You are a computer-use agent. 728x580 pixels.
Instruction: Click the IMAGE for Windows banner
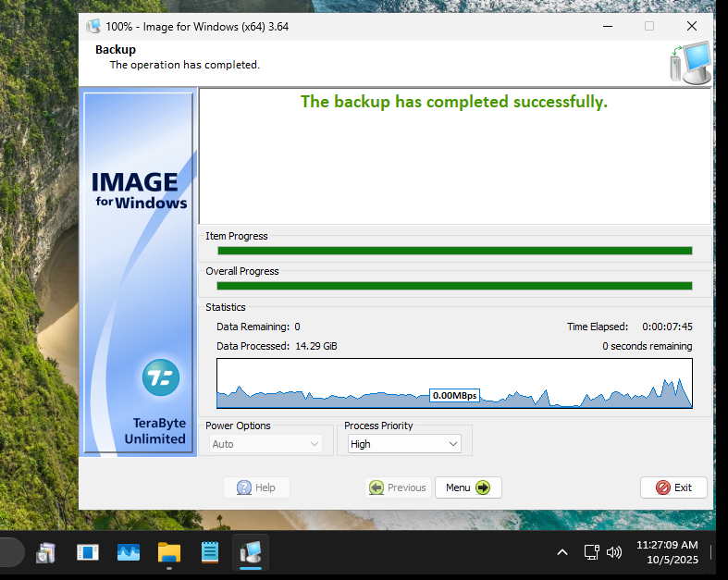coord(139,272)
